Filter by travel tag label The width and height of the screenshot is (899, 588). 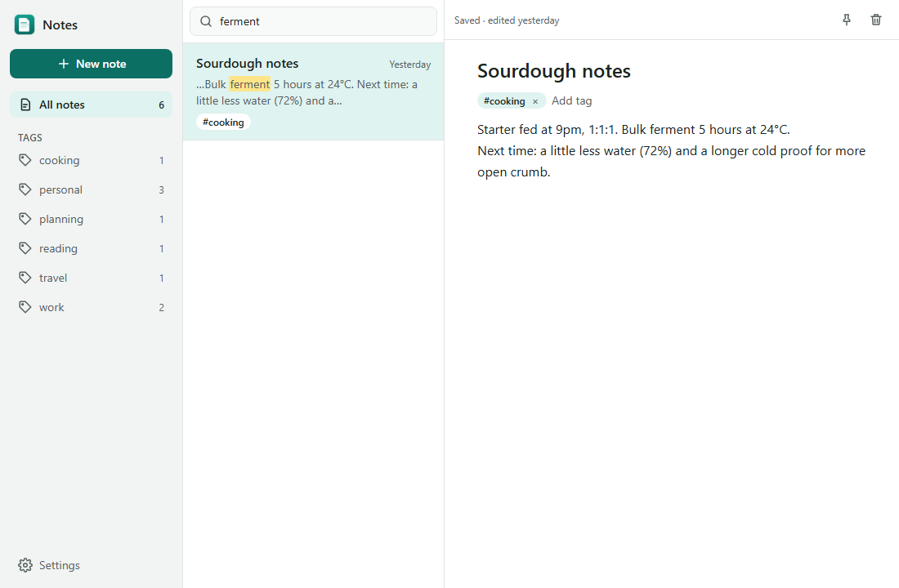pyautogui.click(x=53, y=278)
